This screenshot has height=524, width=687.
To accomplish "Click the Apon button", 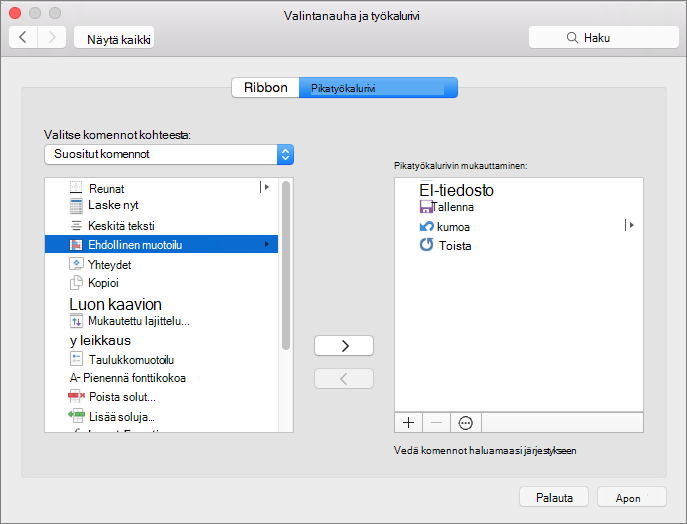I will coord(632,497).
